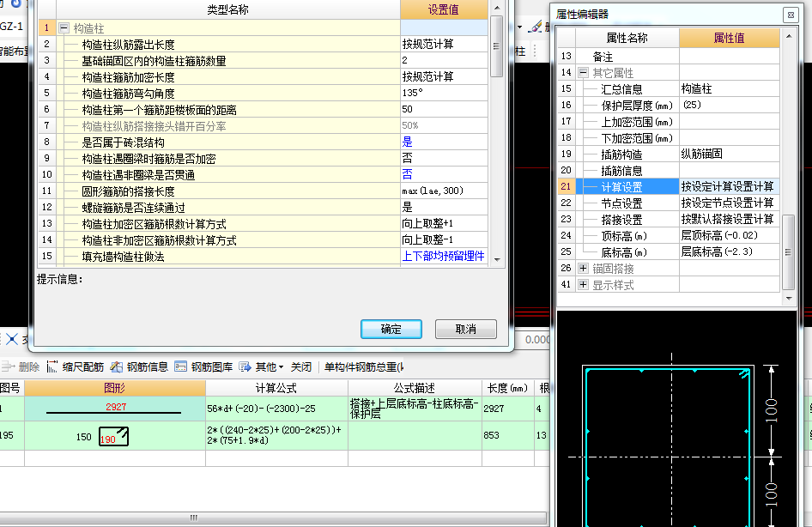This screenshot has height=527, width=812.
Task: Click the 属性值 column header
Action: [729, 38]
